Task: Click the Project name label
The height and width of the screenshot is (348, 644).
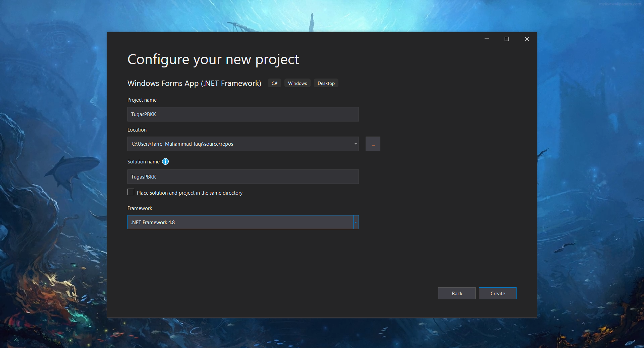Action: click(142, 100)
